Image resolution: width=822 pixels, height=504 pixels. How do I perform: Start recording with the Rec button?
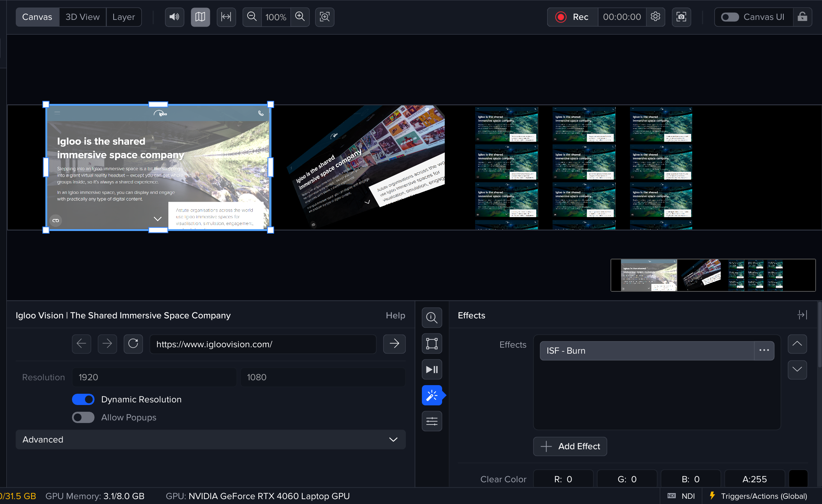point(573,17)
